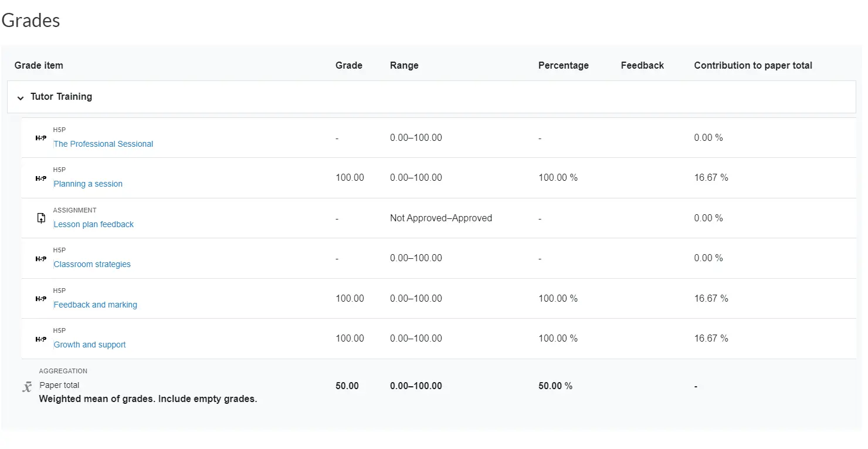
Task: Click the Grade item column header
Action: click(x=39, y=65)
